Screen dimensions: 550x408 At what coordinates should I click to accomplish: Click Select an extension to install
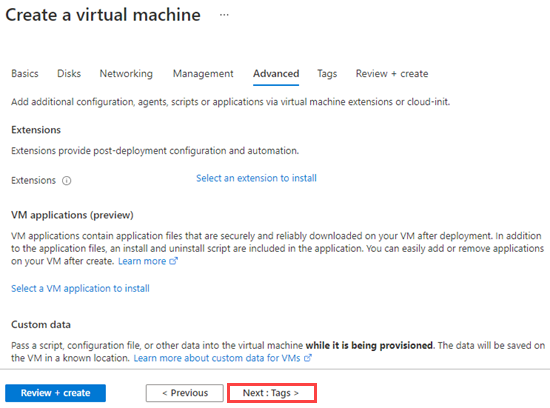tap(256, 178)
